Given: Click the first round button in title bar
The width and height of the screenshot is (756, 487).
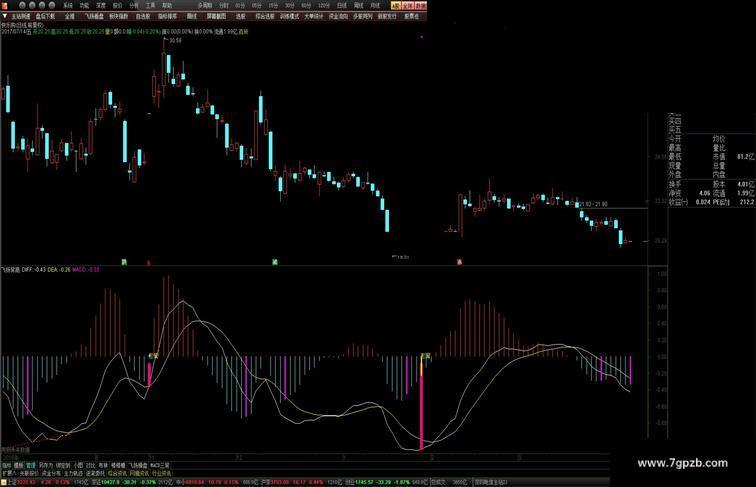Looking at the screenshot, I should (23, 5).
